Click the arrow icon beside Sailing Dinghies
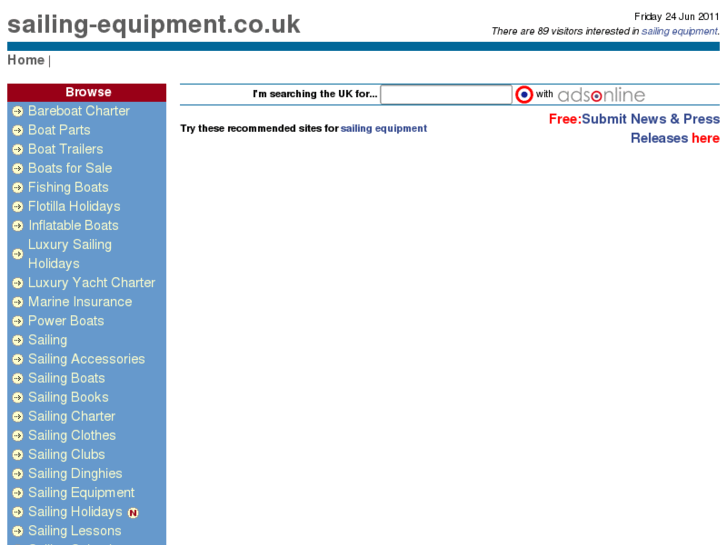This screenshot has height=545, width=727. pyautogui.click(x=18, y=474)
